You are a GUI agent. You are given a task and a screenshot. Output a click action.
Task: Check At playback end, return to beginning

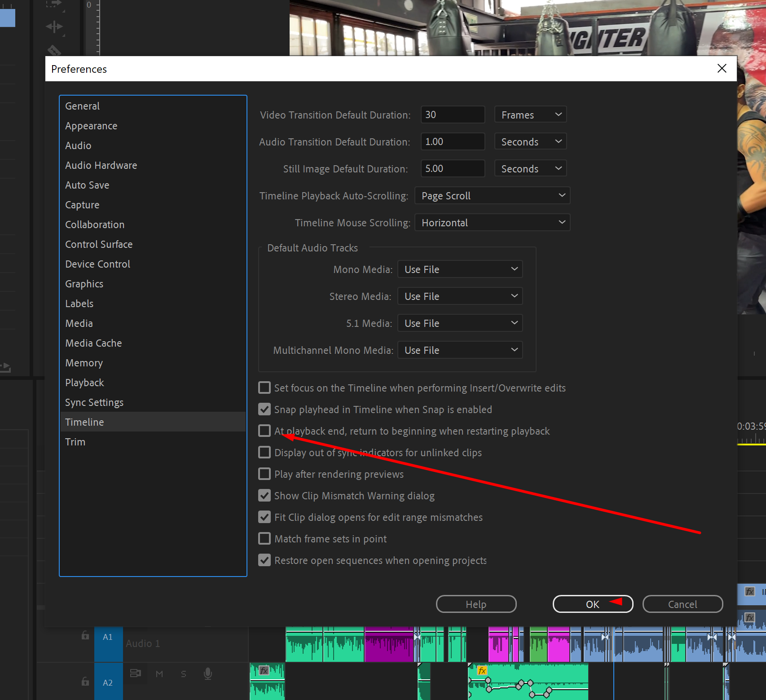pos(264,431)
